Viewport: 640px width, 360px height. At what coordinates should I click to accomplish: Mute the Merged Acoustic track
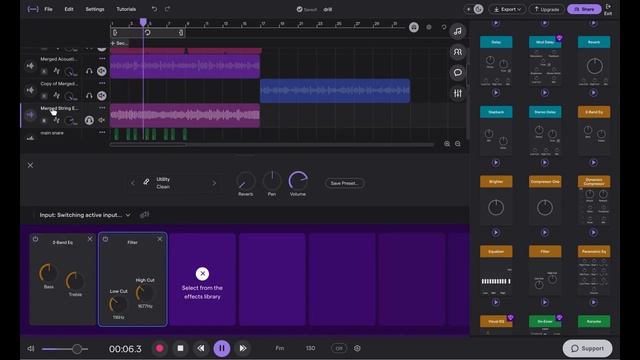102,71
